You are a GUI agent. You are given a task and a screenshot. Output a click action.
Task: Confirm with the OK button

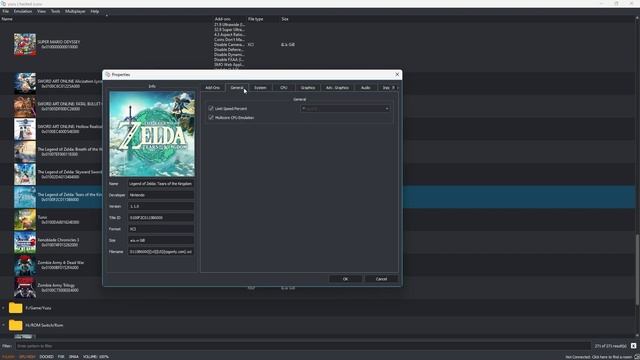345,279
